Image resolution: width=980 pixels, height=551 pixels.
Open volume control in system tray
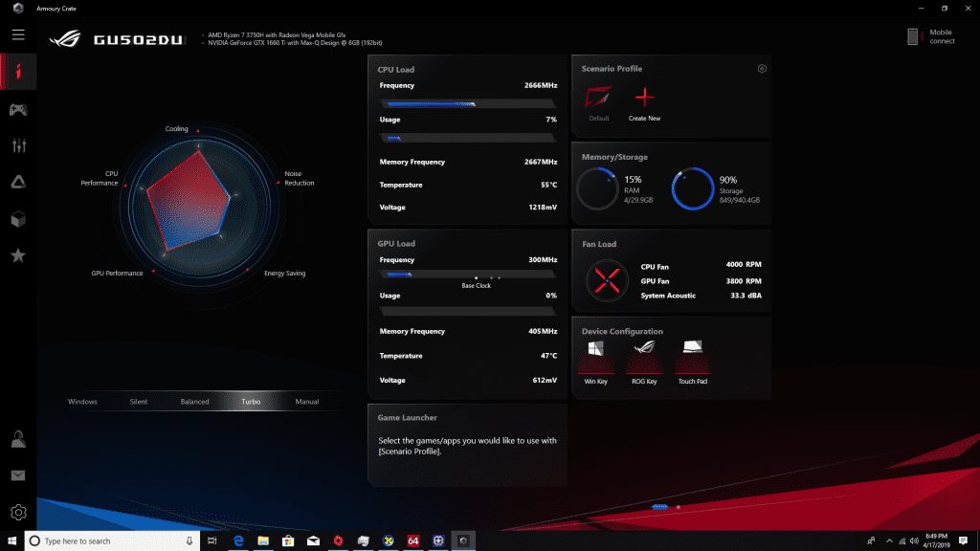tap(914, 541)
